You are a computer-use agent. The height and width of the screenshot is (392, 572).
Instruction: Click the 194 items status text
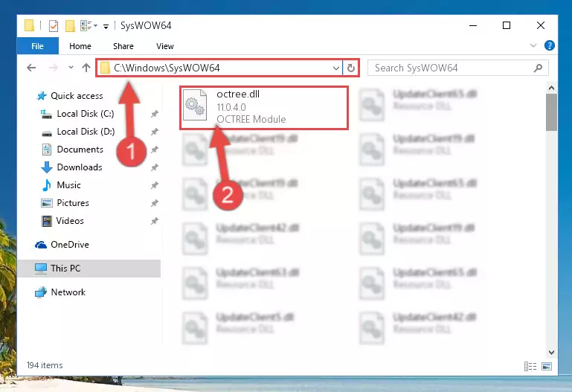click(x=45, y=365)
